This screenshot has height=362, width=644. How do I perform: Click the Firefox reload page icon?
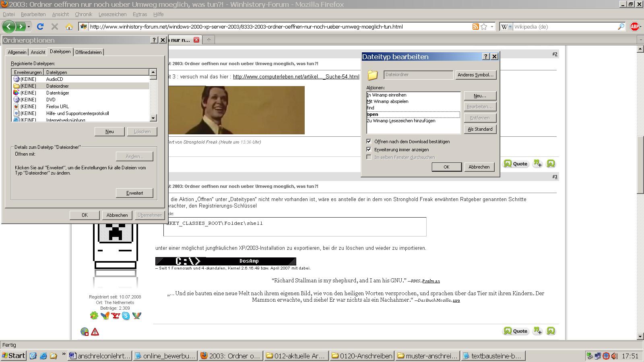(x=40, y=27)
